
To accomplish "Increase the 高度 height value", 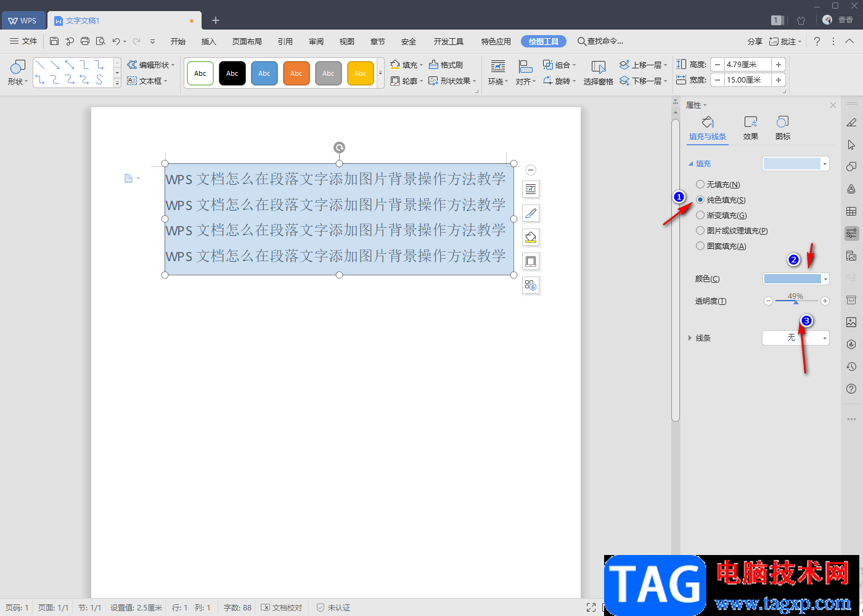I will click(779, 65).
